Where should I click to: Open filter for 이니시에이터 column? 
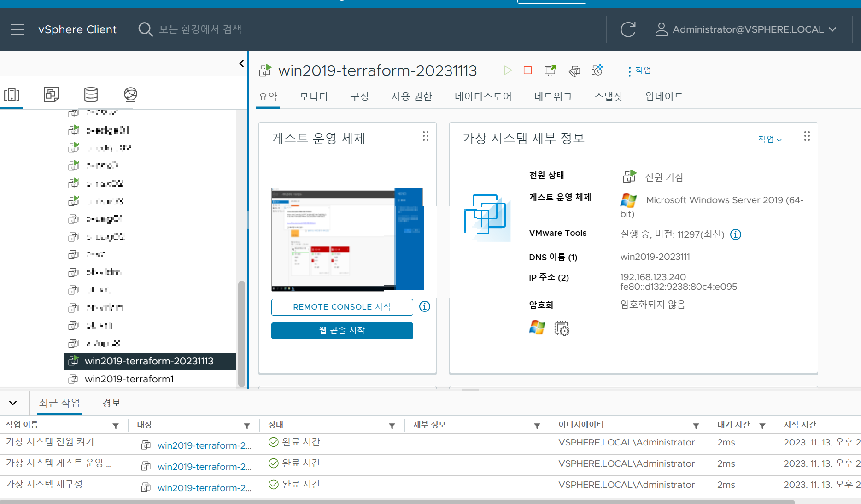(696, 426)
